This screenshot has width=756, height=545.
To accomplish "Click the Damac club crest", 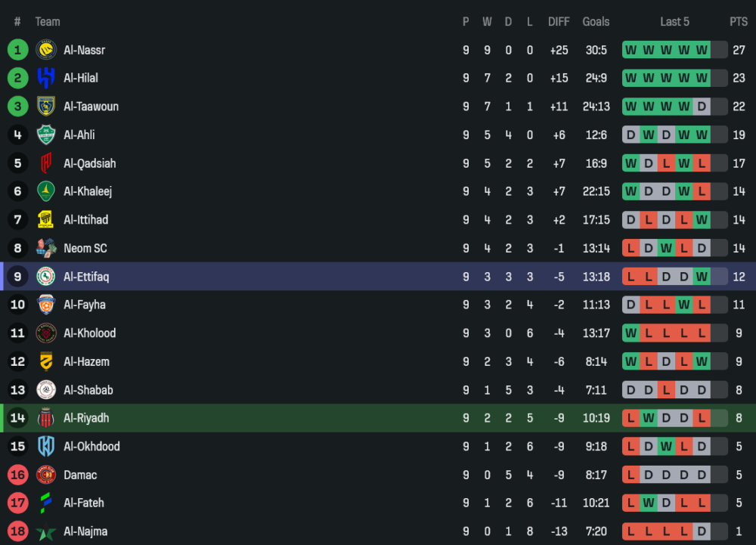I will point(46,475).
